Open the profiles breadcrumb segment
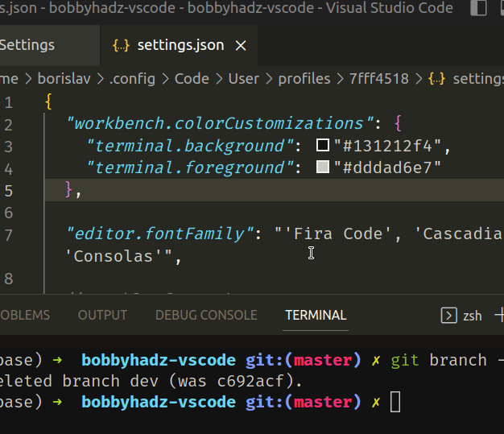This screenshot has width=504, height=434. (x=304, y=79)
